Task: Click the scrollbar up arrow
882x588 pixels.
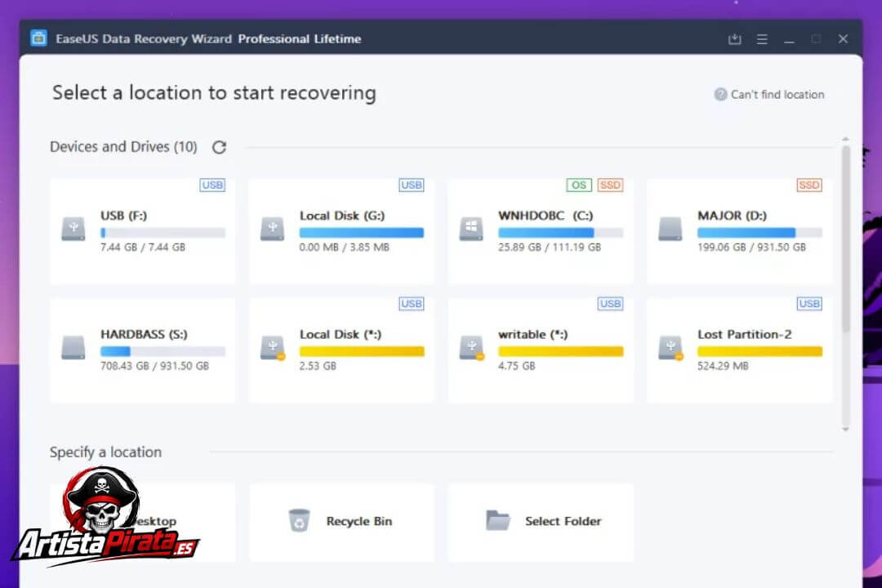Action: pyautogui.click(x=845, y=138)
